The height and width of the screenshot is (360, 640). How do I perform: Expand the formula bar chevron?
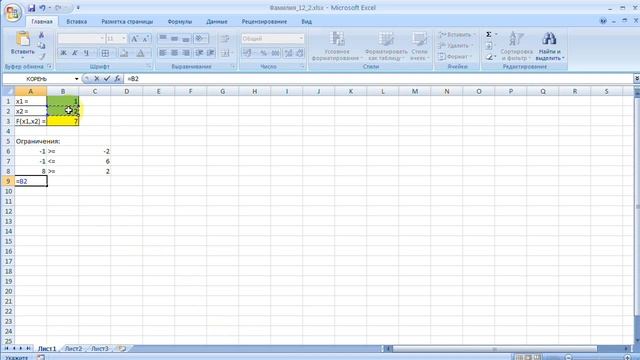(x=636, y=79)
